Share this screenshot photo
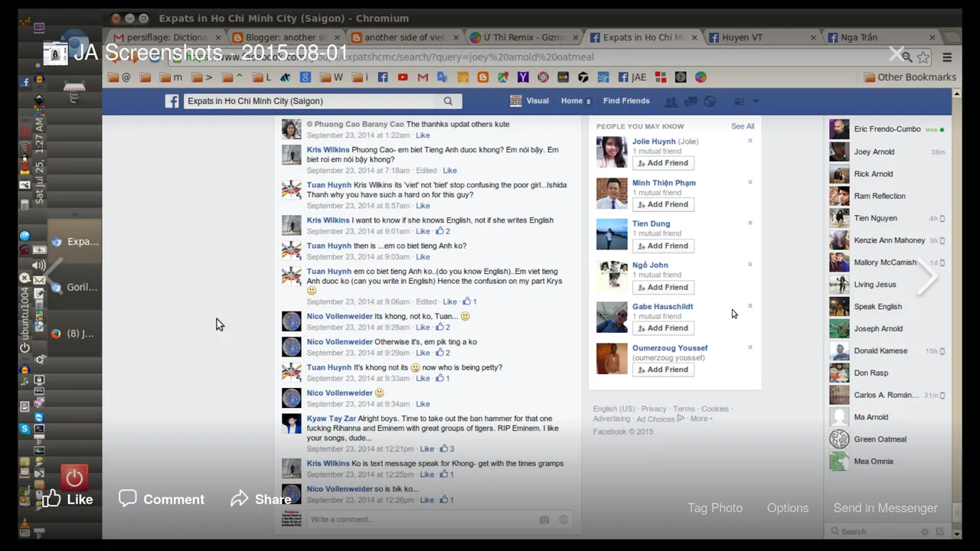980x551 pixels. click(x=261, y=499)
